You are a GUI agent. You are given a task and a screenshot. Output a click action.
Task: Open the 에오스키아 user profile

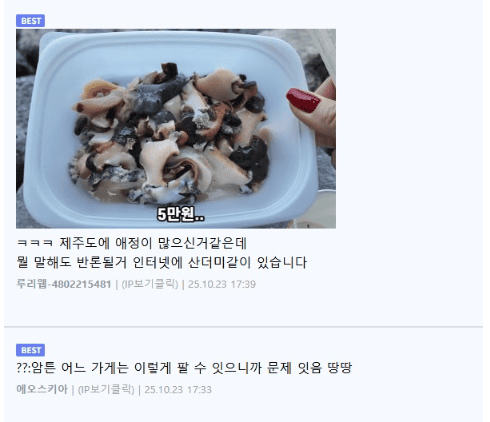click(x=42, y=389)
